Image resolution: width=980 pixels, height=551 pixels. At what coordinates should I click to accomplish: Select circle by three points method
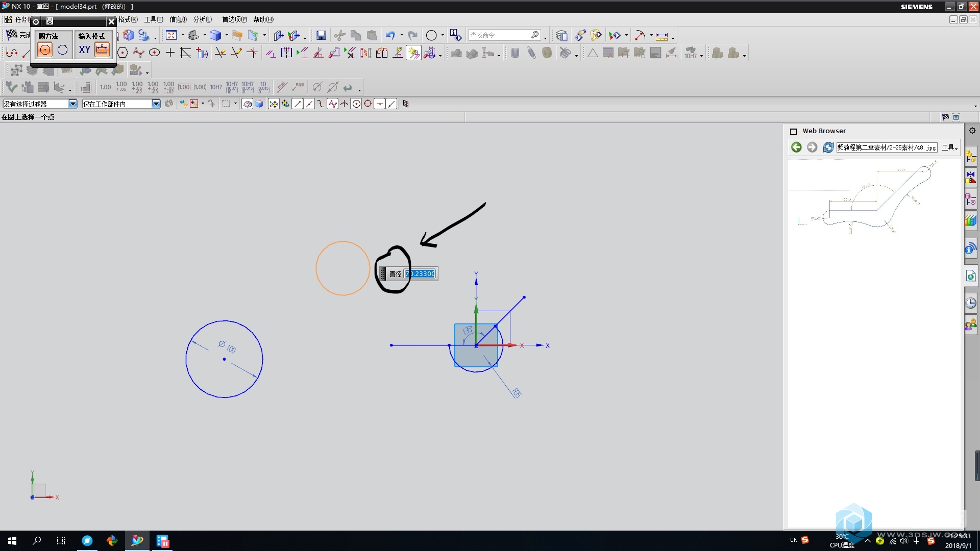pos(63,50)
